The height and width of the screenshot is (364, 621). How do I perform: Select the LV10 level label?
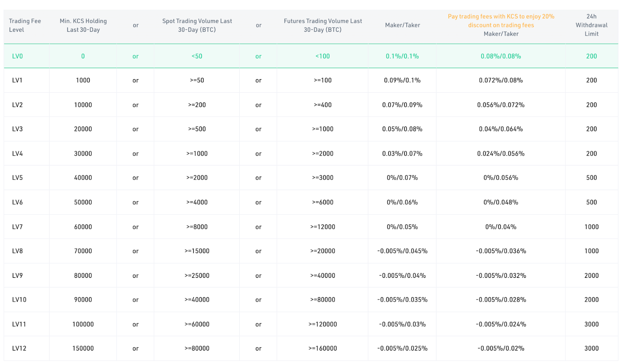tap(19, 300)
